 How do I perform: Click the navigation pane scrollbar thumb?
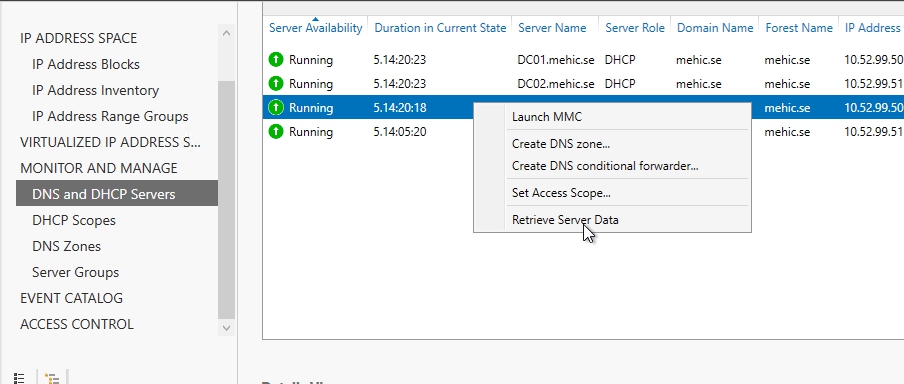(226, 199)
